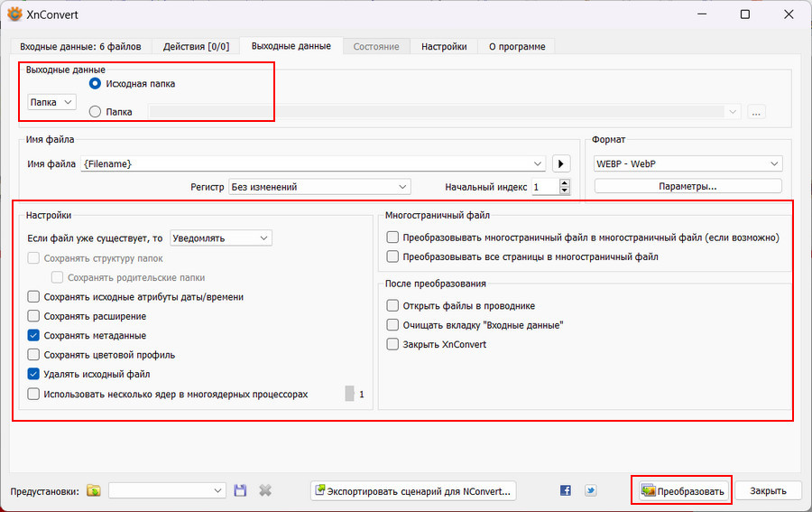Save preset with floppy disk icon

[240, 490]
